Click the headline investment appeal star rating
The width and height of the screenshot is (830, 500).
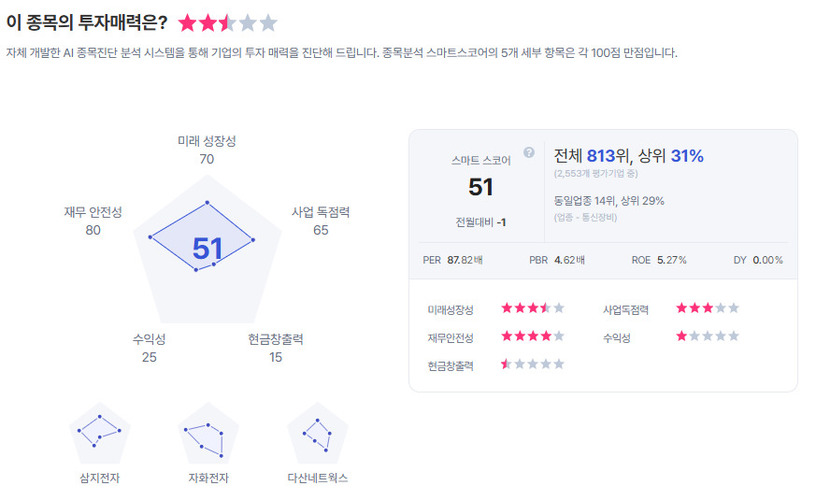(227, 23)
